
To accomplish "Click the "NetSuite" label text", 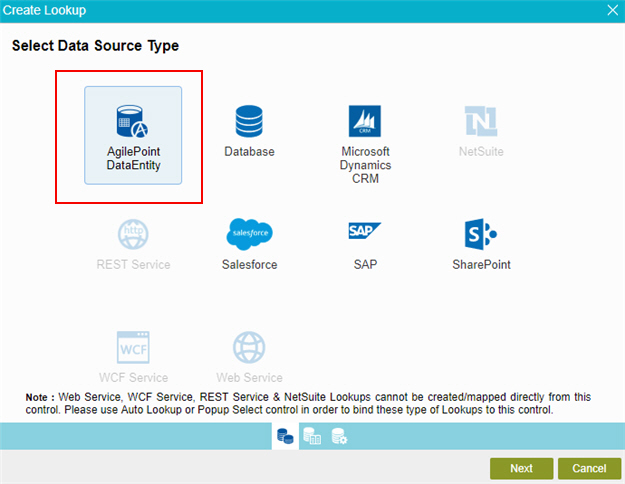I will pos(481,151).
